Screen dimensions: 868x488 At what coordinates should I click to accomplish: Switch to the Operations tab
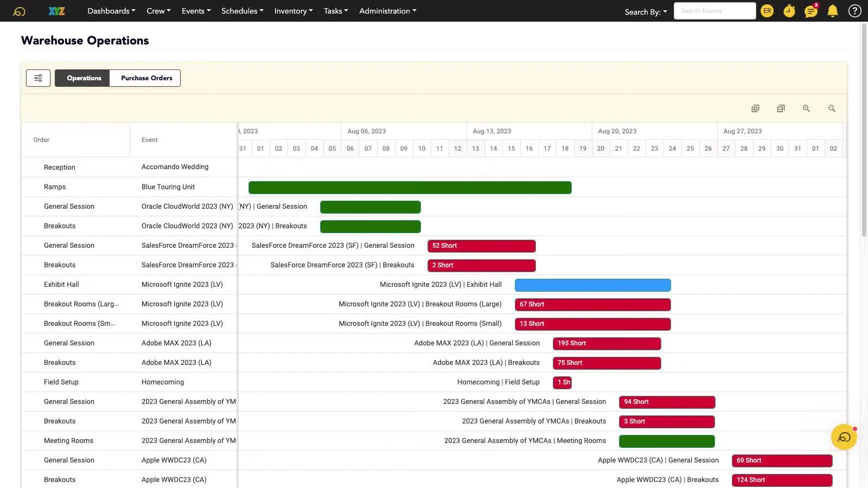[x=82, y=78]
